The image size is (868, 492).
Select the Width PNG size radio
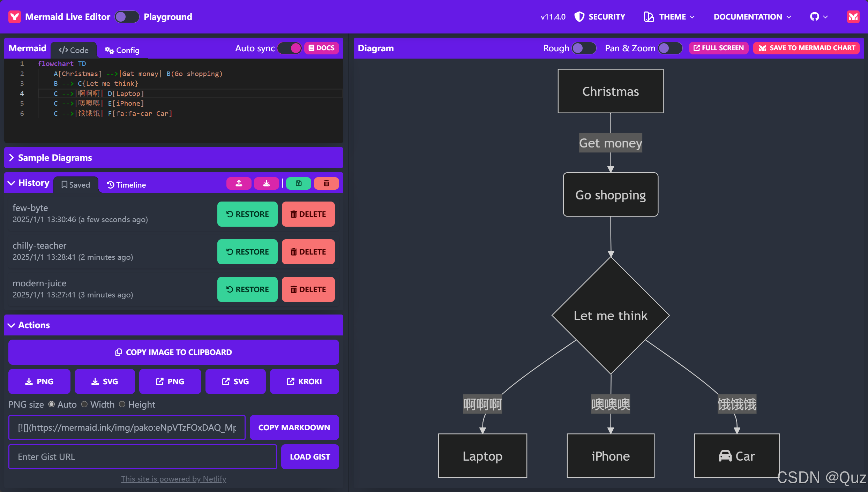tap(84, 404)
